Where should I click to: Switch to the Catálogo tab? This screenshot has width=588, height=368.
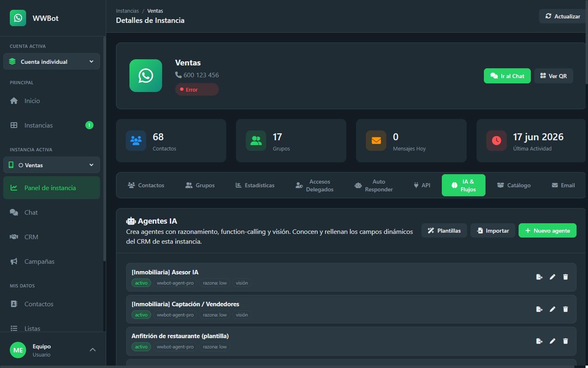514,185
